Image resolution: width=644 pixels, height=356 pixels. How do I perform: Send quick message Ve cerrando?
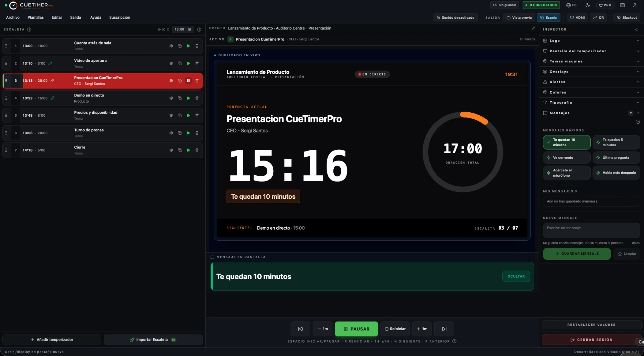coord(567,158)
